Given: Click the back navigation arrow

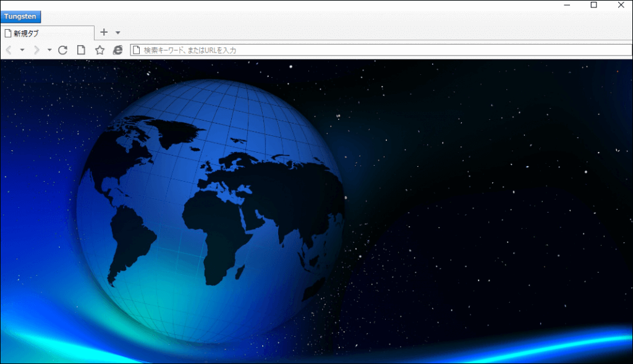Looking at the screenshot, I should 9,50.
